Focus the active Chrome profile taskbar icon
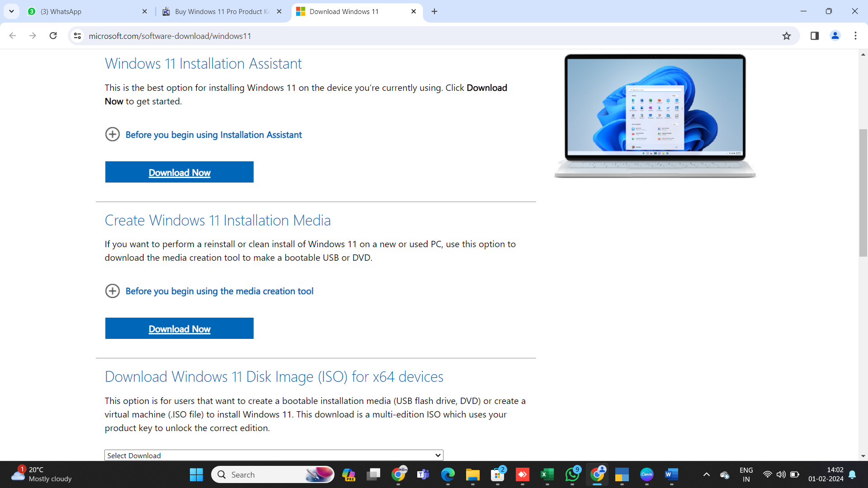Viewport: 868px width, 488px height. click(x=597, y=474)
